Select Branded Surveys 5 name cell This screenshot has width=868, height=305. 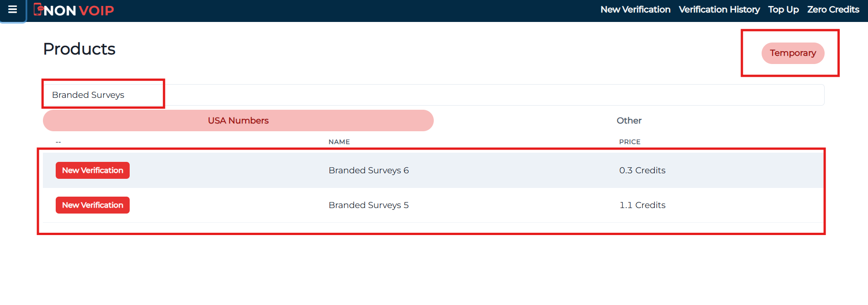click(x=368, y=205)
